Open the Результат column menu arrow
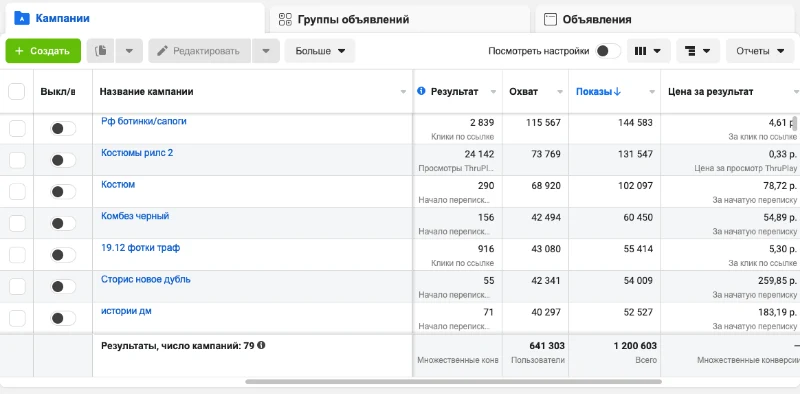The width and height of the screenshot is (800, 394). [493, 92]
